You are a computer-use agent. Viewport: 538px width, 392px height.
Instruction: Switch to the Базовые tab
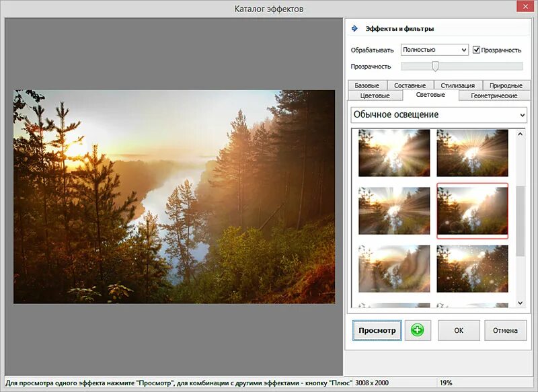tap(367, 85)
